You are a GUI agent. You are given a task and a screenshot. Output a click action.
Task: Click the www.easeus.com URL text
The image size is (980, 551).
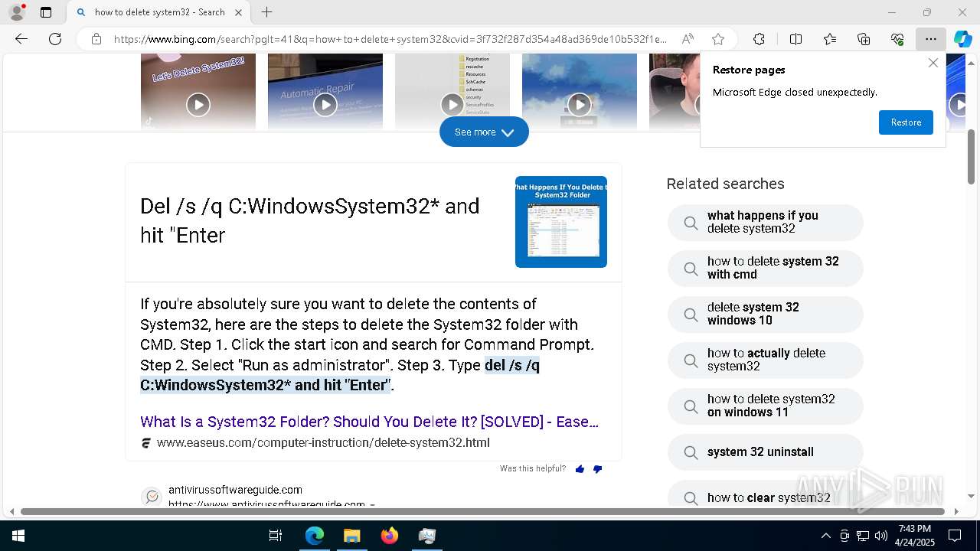pyautogui.click(x=323, y=442)
